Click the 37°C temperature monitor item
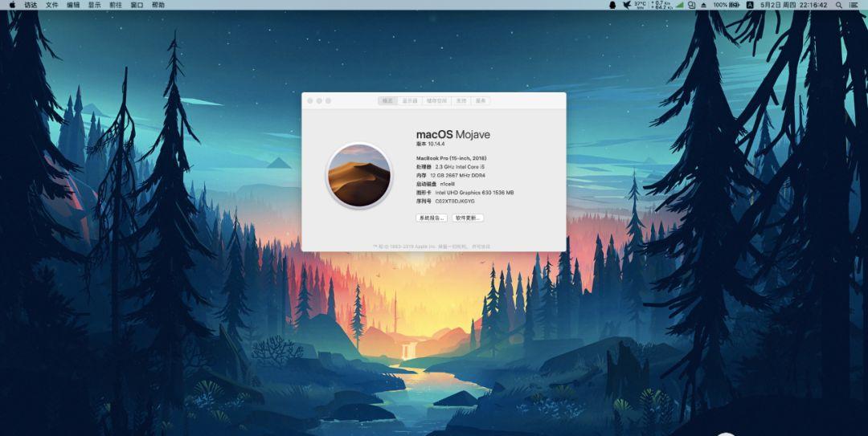The height and width of the screenshot is (436, 868). point(640,5)
